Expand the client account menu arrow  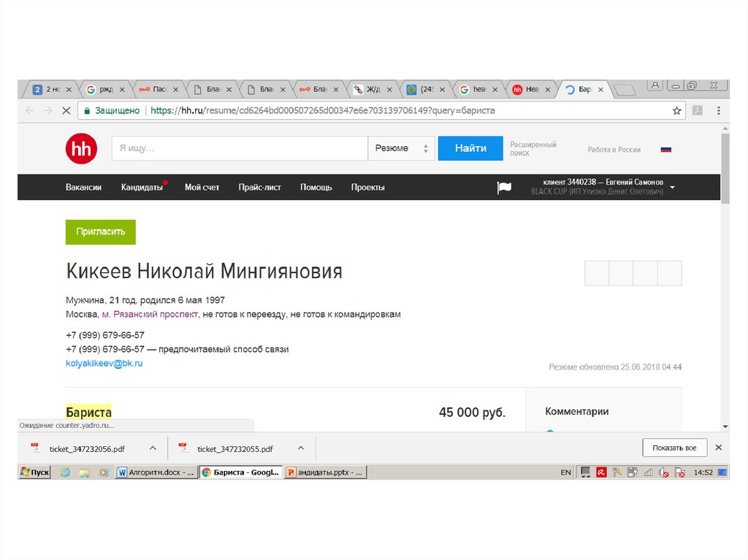[x=672, y=187]
